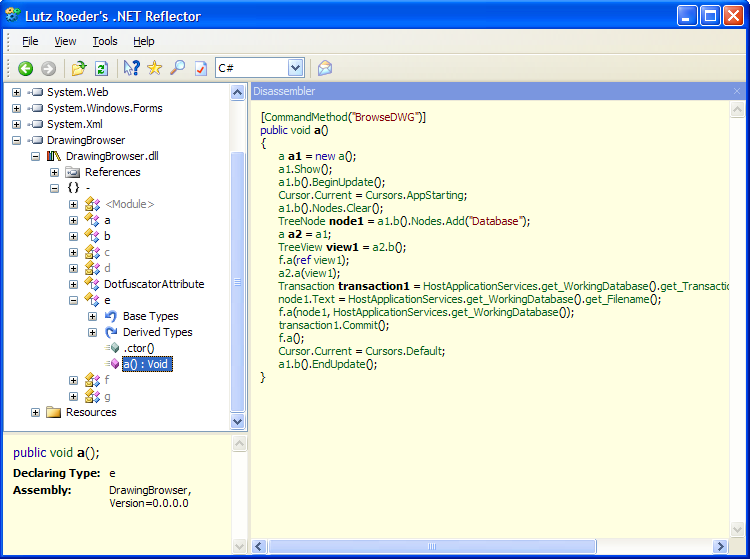Open the C# language dropdown
Viewport: 750px width, 559px height.
(295, 68)
